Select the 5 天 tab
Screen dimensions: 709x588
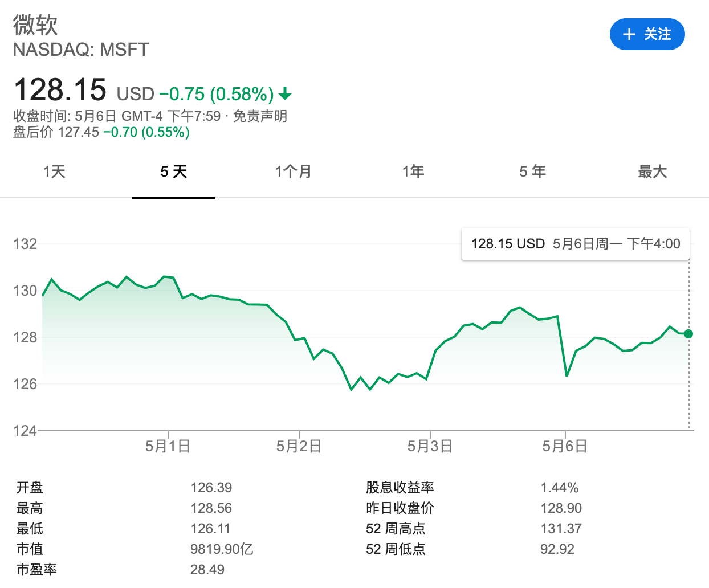[x=174, y=171]
